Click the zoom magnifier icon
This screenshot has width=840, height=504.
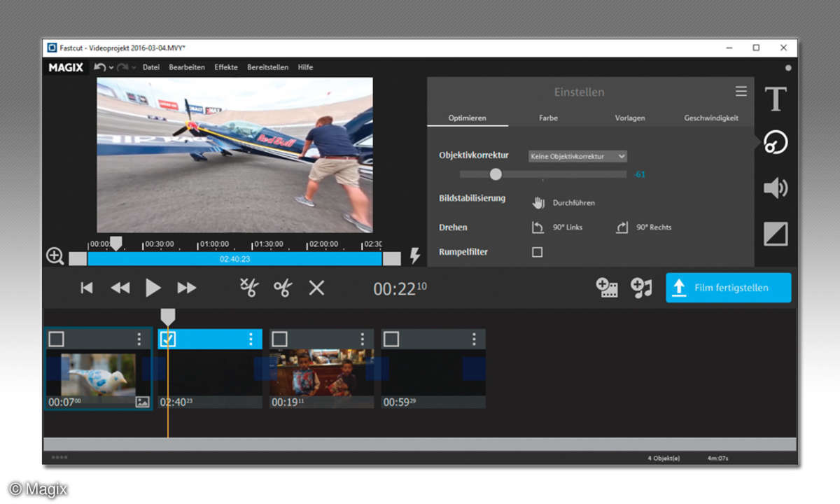pos(55,256)
